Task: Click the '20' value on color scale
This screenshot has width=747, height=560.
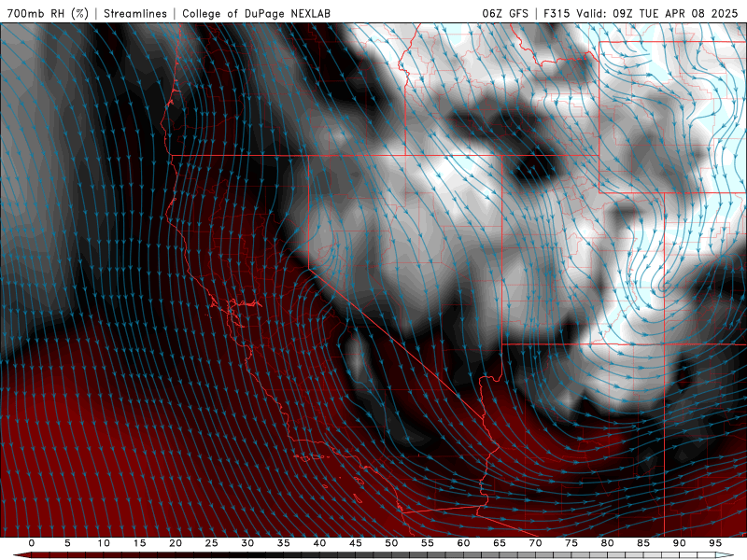Action: (x=176, y=543)
